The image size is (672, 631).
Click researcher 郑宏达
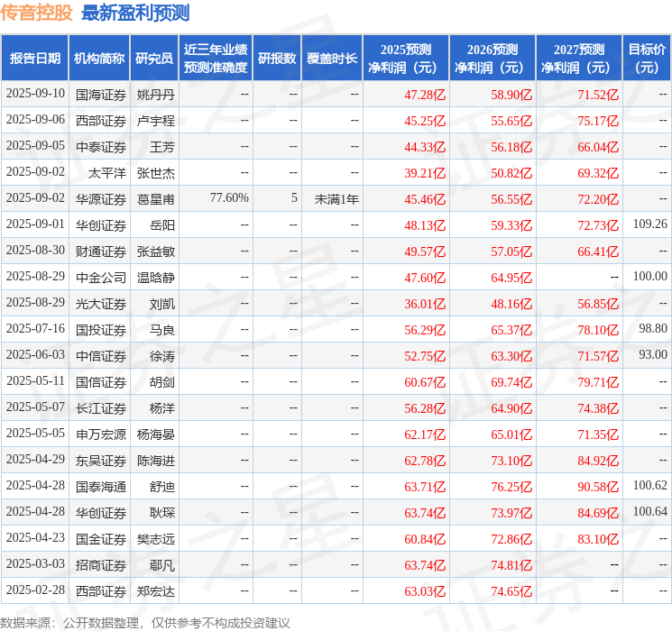pos(155,591)
